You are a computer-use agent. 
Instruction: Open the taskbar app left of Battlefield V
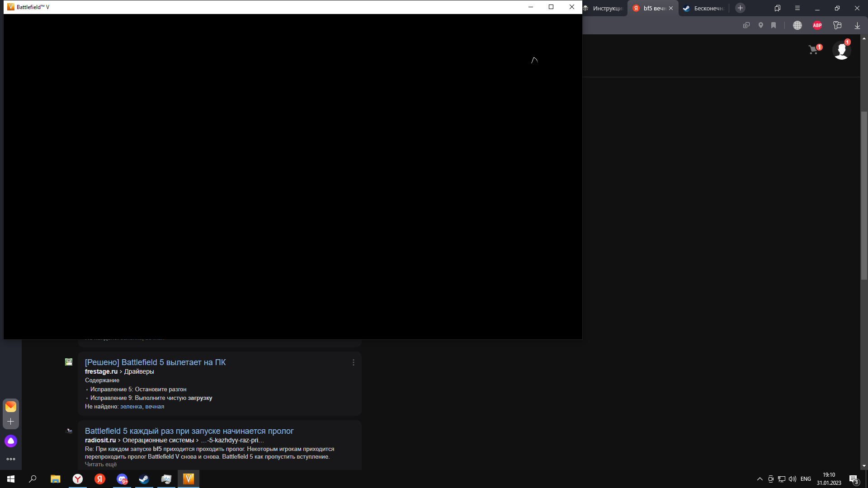coord(166,479)
